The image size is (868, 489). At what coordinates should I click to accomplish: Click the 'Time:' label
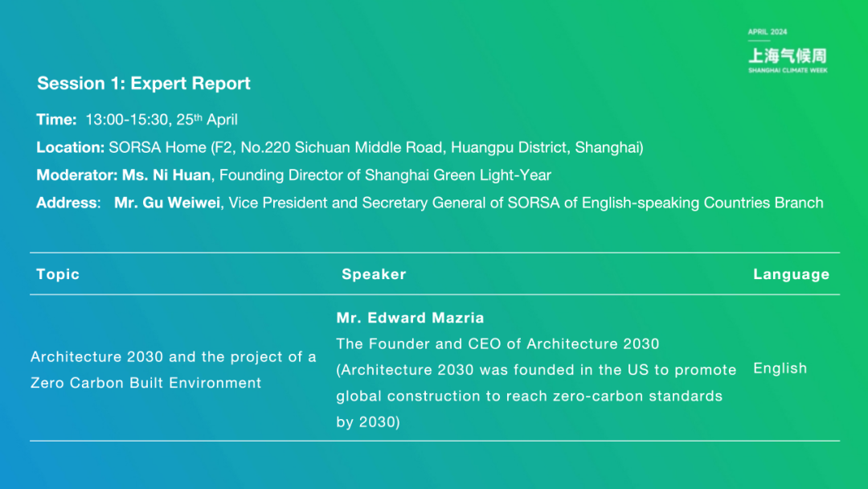[56, 120]
